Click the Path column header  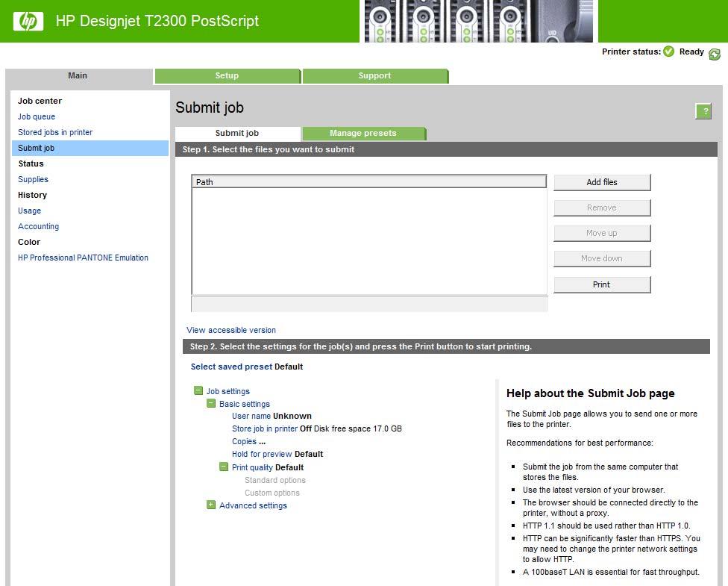tap(368, 181)
